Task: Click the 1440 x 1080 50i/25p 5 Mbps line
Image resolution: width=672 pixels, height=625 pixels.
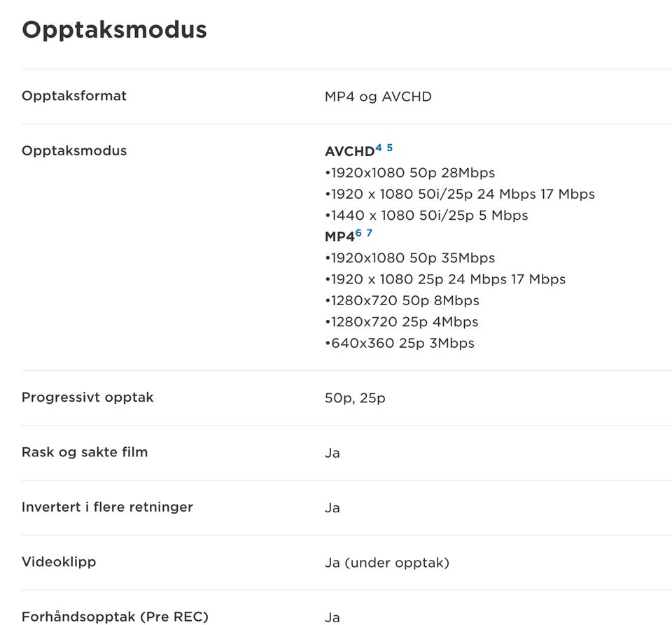Action: tap(426, 216)
